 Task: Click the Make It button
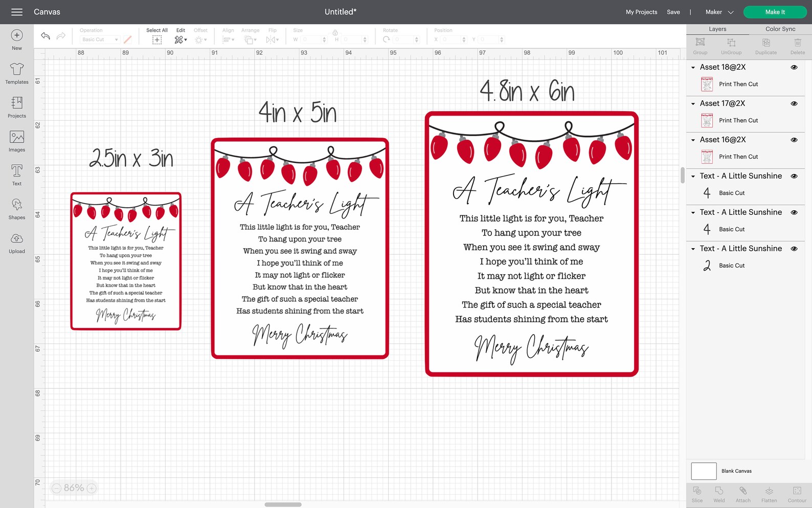[x=775, y=12]
